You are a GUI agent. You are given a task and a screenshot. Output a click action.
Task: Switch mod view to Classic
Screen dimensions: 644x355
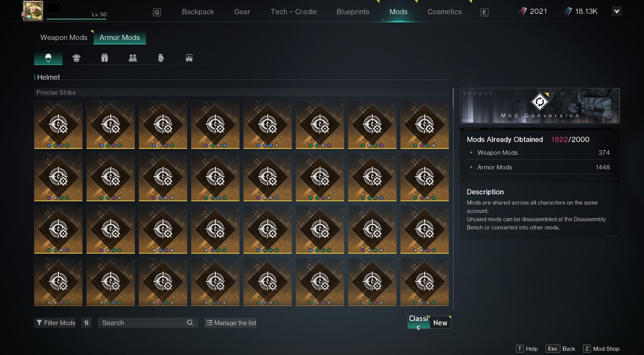click(x=418, y=322)
